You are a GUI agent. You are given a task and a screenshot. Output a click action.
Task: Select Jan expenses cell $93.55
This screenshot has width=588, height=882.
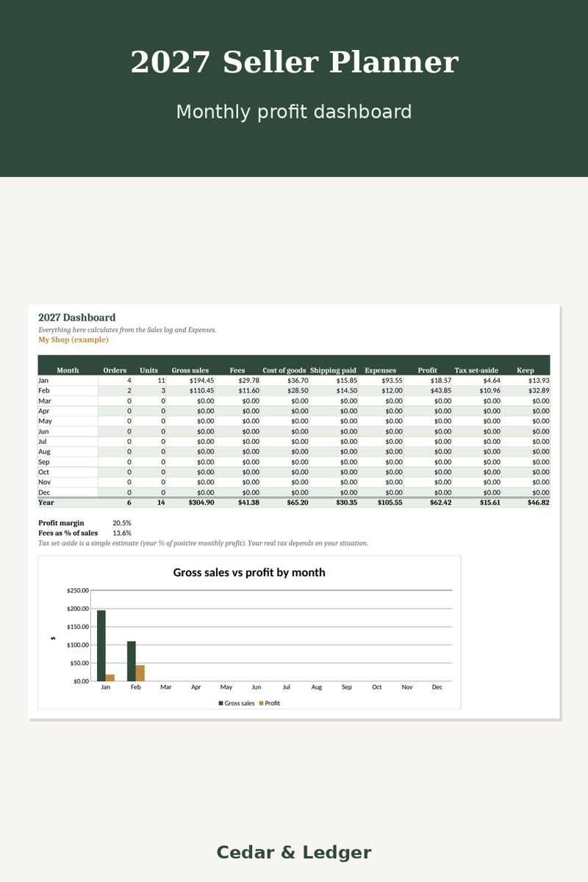tap(392, 381)
